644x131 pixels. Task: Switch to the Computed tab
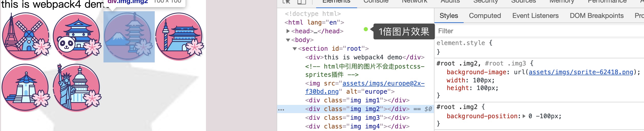coord(485,16)
